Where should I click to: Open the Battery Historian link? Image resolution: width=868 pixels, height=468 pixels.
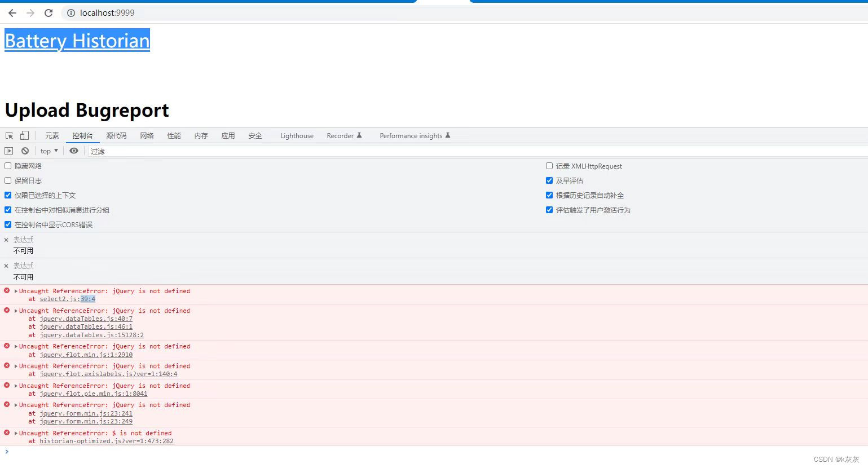coord(77,40)
